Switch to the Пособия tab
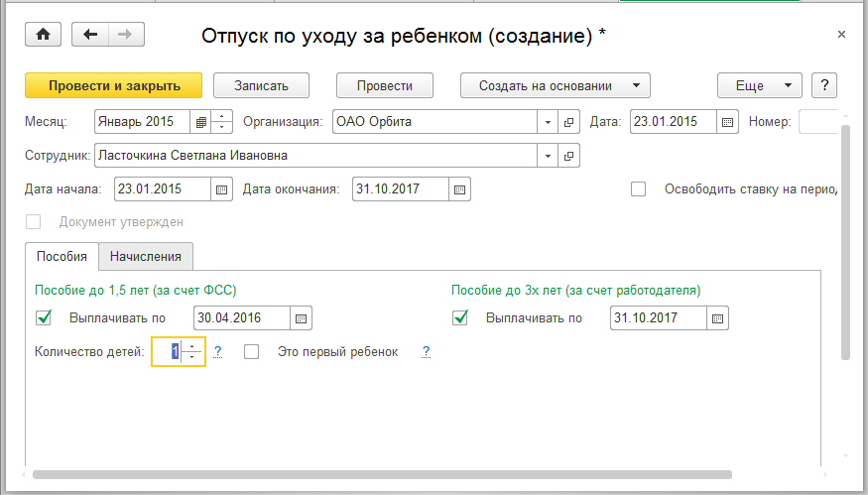The height and width of the screenshot is (495, 868). pos(62,256)
